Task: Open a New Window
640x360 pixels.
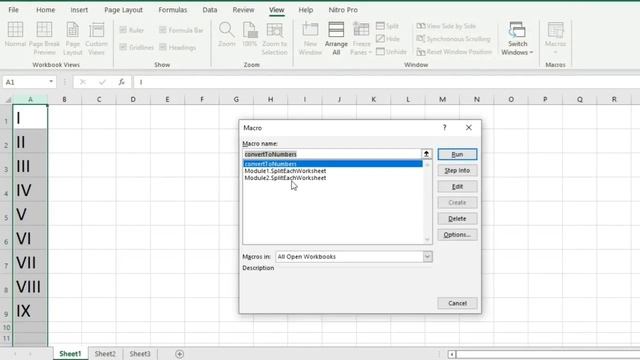Action: pyautogui.click(x=310, y=39)
